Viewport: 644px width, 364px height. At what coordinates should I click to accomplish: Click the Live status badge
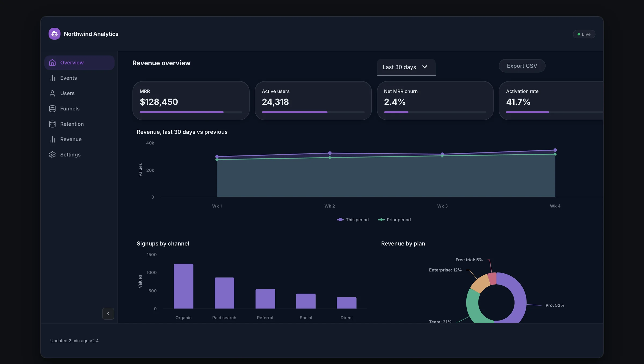[x=584, y=34]
